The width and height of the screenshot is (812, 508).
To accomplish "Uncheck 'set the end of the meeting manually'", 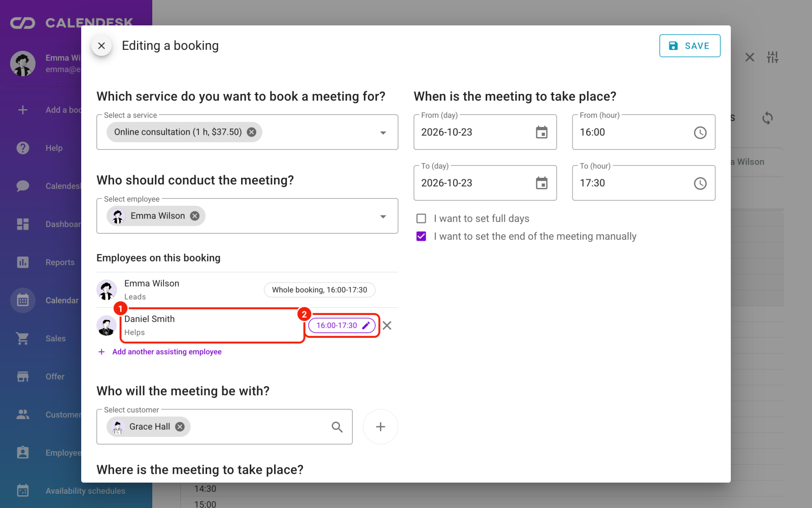I will coord(421,236).
